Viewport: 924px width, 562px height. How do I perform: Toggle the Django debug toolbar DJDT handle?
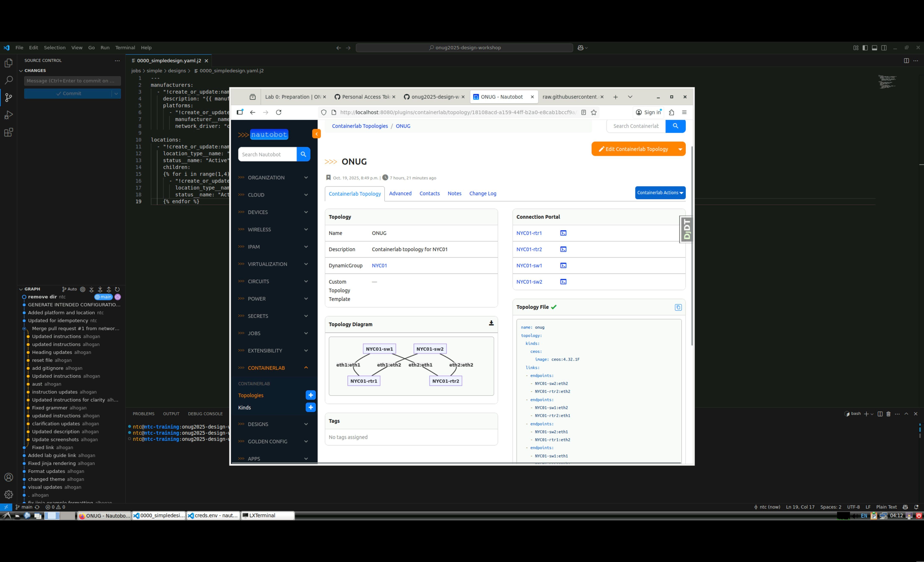point(687,229)
